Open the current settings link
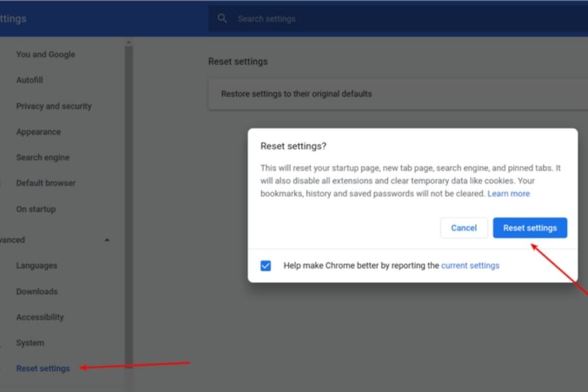This screenshot has height=392, width=588. 470,266
